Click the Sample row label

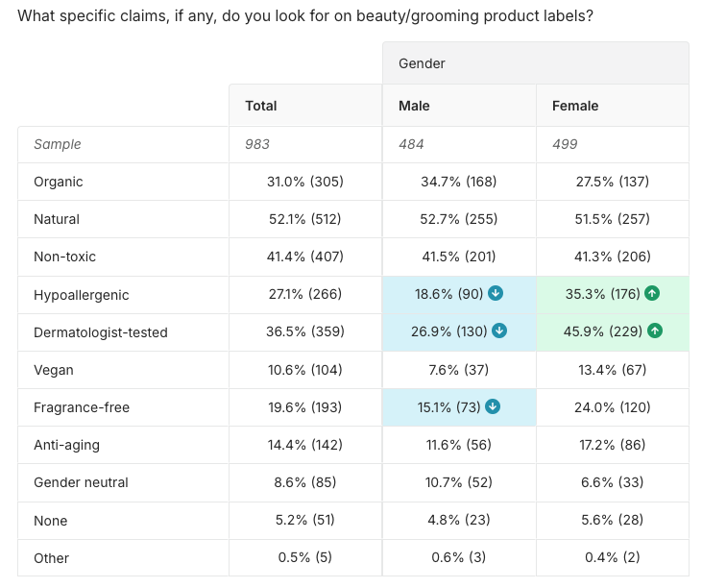[x=58, y=144]
